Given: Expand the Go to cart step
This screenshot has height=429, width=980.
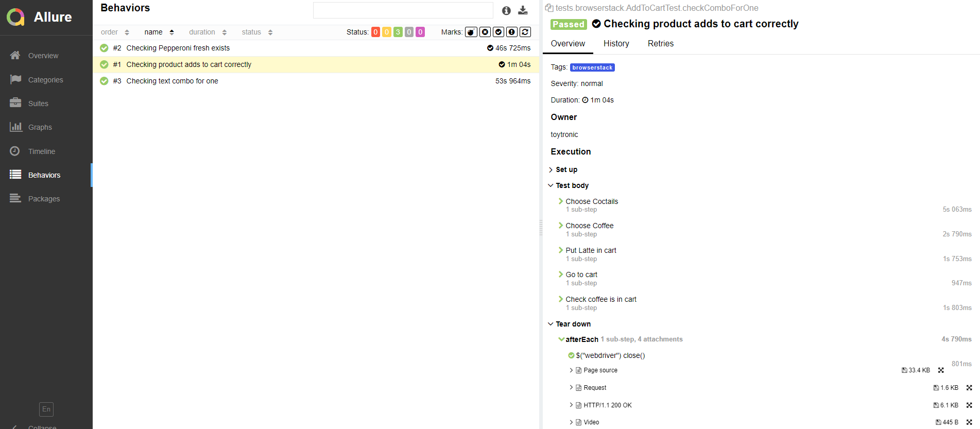Looking at the screenshot, I should click(x=581, y=274).
